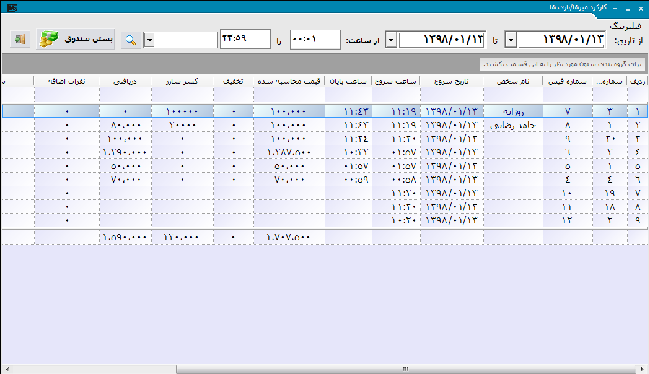Select the ۱,۲۸۷,۵۰۰ calculated price cell in row 4
649x374 pixels.
click(289, 153)
